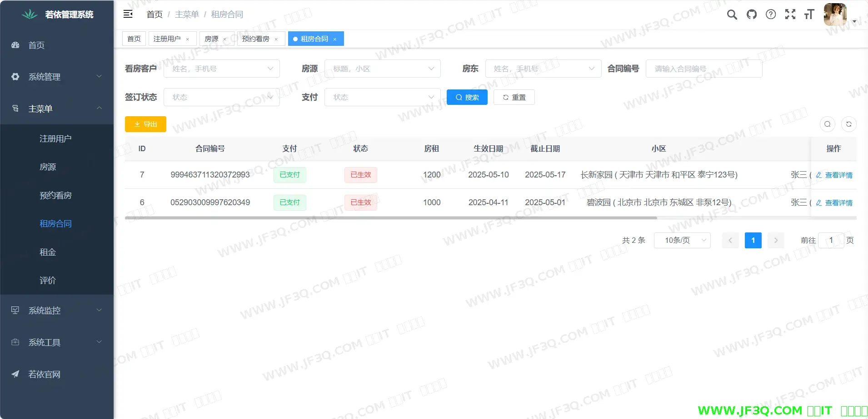Image resolution: width=868 pixels, height=419 pixels.
Task: Close the 预约看房 tab
Action: point(276,39)
